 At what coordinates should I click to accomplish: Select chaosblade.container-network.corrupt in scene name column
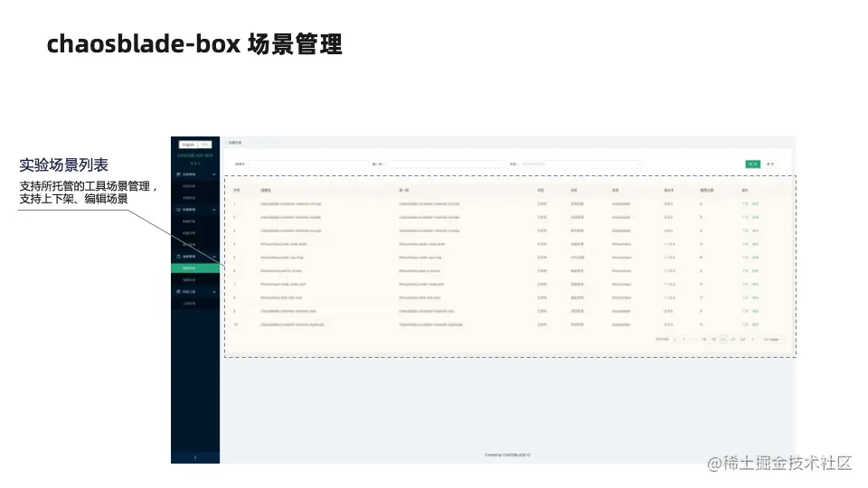[x=290, y=204]
